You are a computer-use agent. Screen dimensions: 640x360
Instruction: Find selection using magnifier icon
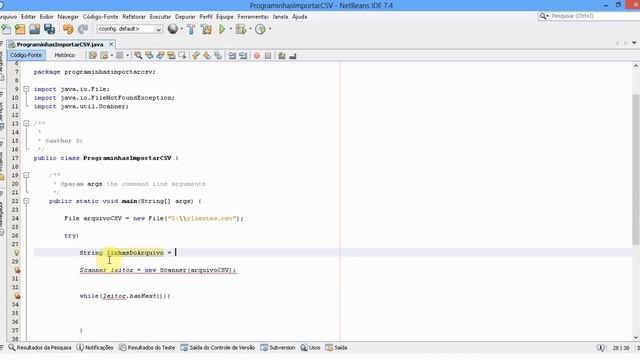pos(138,56)
